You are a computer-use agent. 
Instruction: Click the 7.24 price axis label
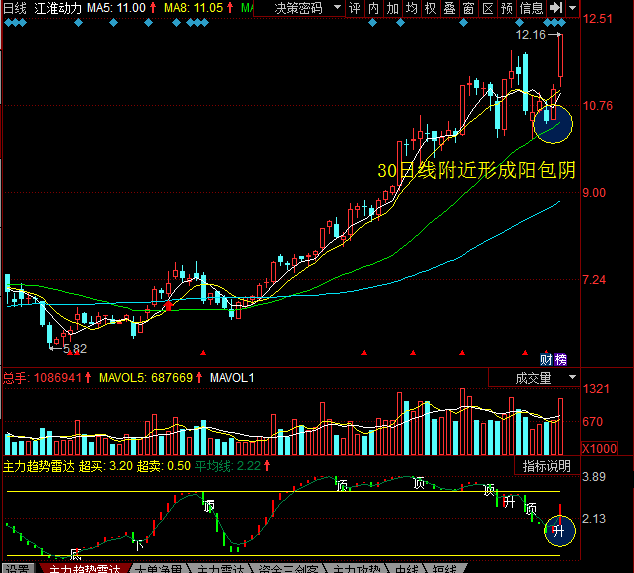[x=594, y=279]
